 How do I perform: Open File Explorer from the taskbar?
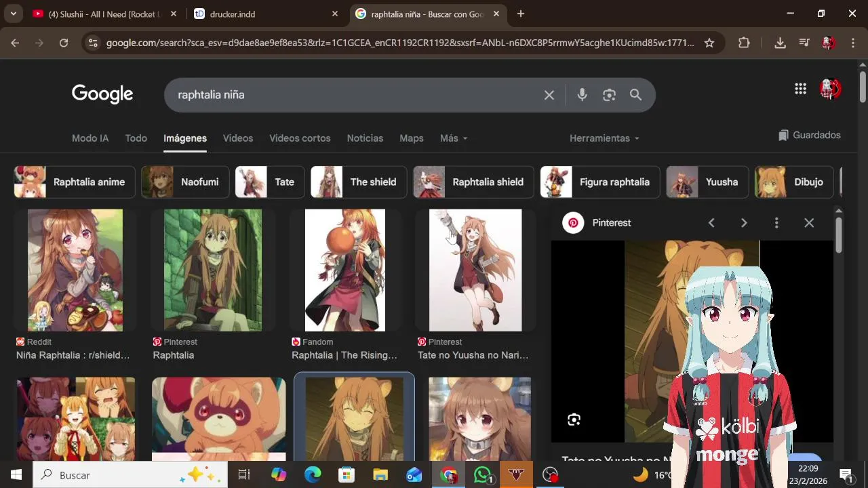pos(380,475)
